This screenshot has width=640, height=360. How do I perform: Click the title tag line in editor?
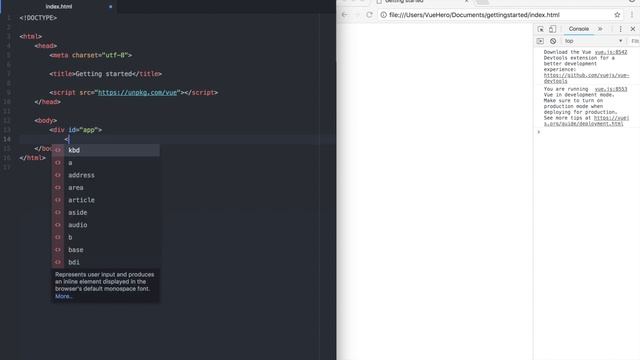pos(106,74)
